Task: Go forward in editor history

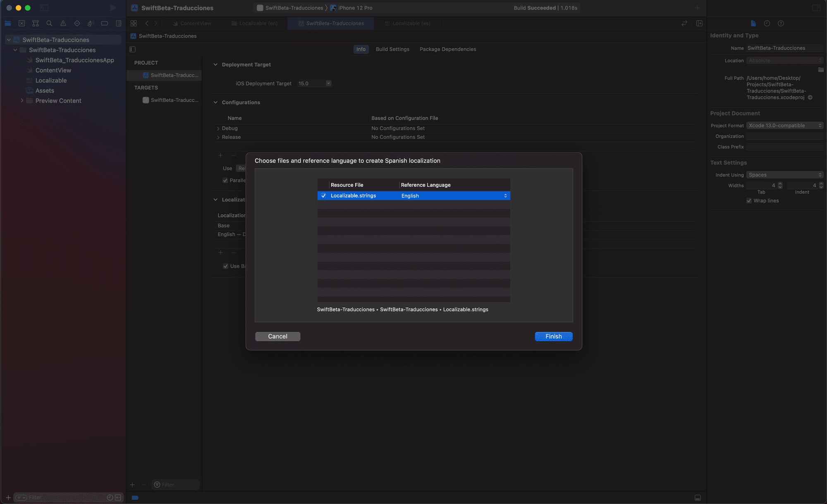Action: [x=156, y=24]
